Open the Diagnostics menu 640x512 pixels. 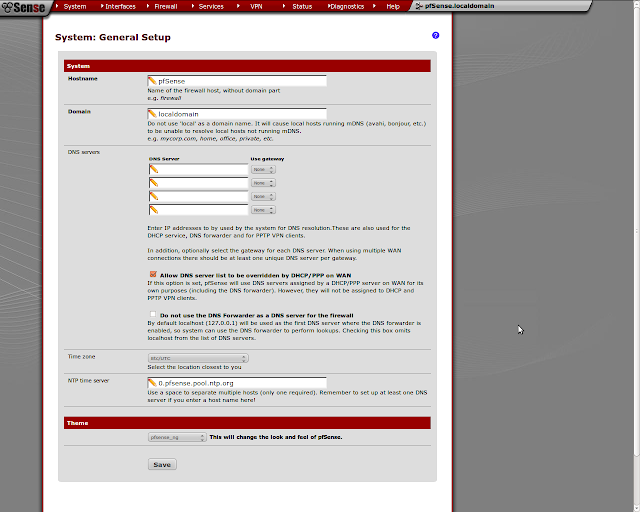(347, 7)
